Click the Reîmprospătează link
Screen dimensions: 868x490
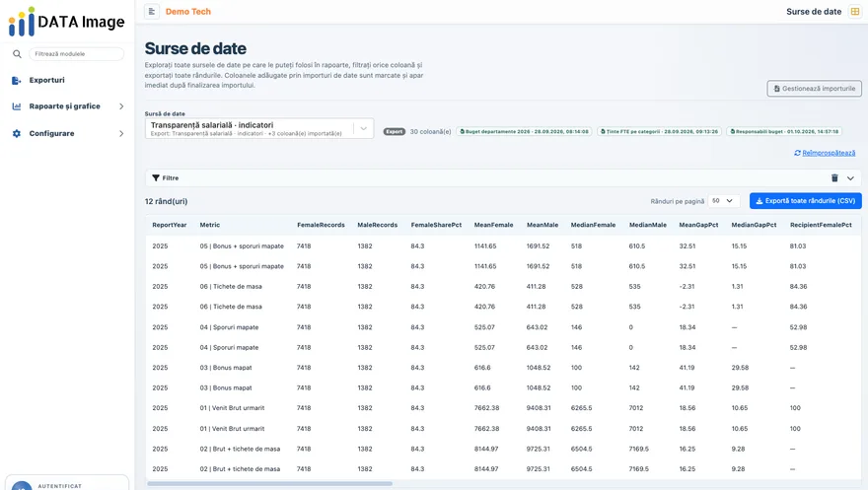(x=829, y=153)
